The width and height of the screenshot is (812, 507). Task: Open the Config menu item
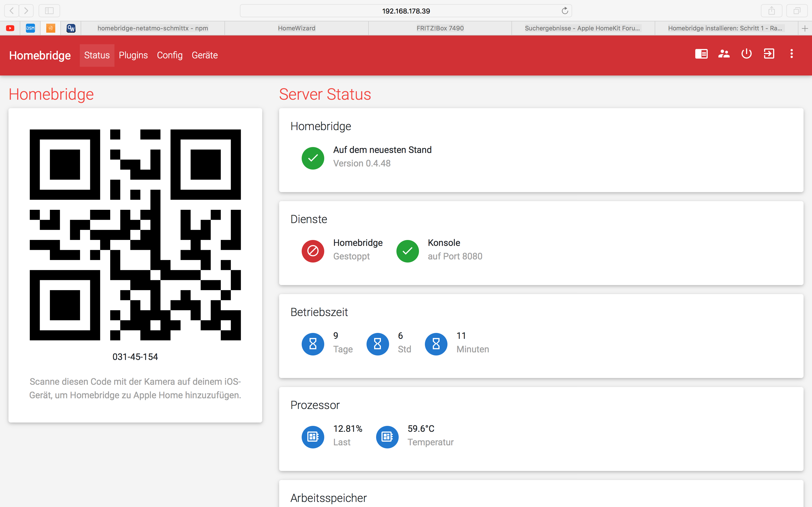pyautogui.click(x=169, y=55)
